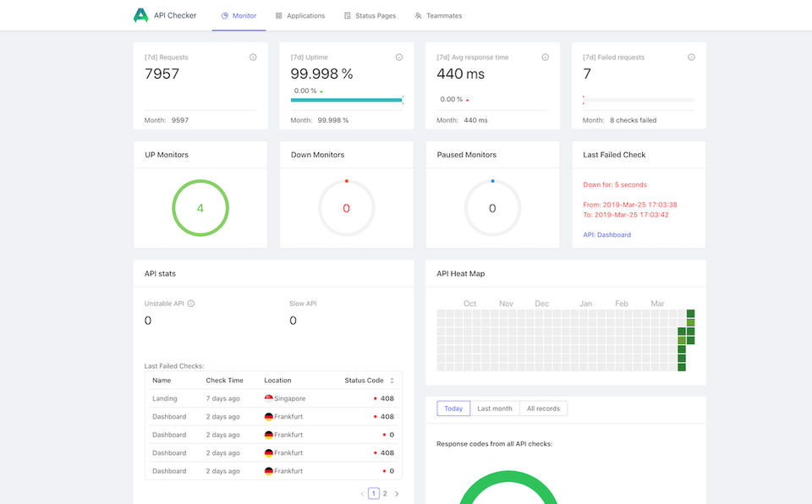The width and height of the screenshot is (812, 504).
Task: Click the Down Monitors circle gauge
Action: coord(347,208)
